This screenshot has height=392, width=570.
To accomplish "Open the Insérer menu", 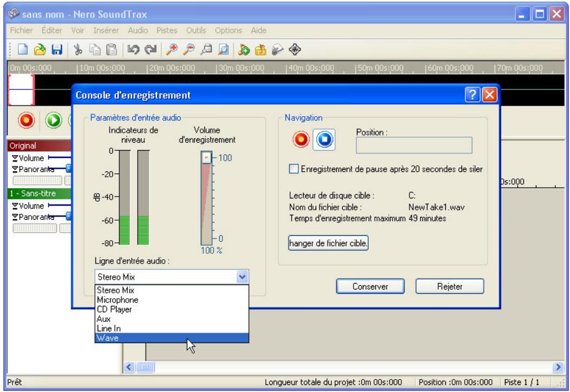I will (x=106, y=30).
